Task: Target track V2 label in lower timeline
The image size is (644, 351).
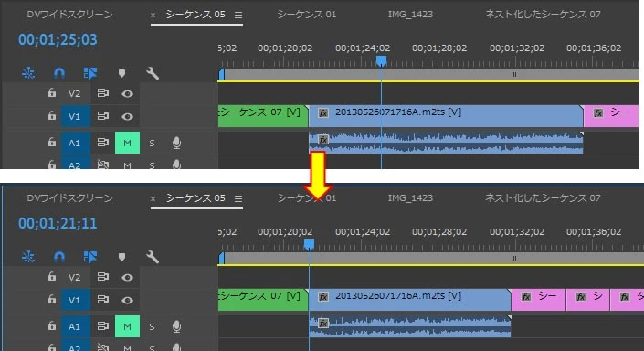Action: point(74,278)
